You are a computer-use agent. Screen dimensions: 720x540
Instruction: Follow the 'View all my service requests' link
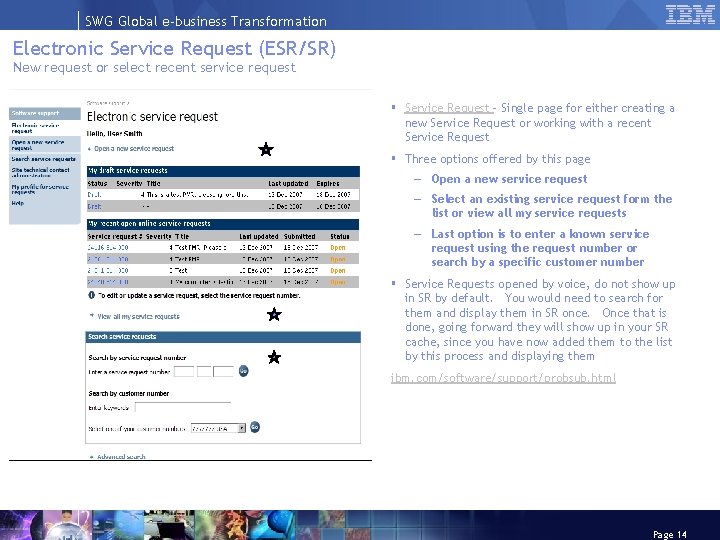(138, 316)
